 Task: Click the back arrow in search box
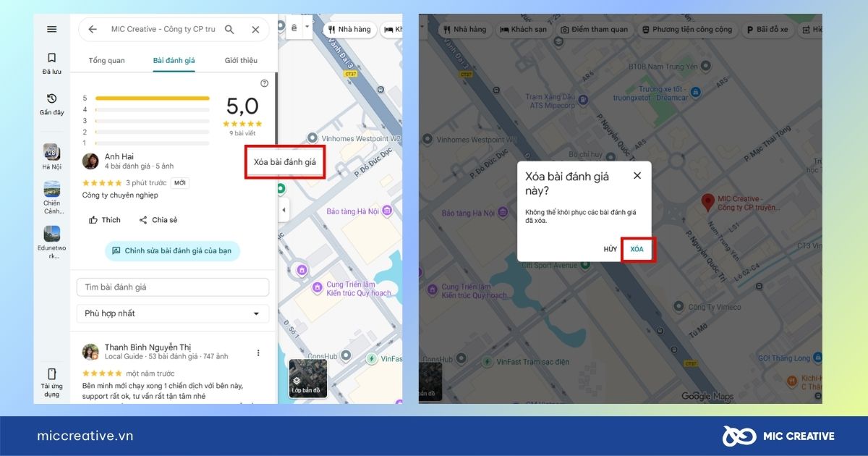(93, 30)
